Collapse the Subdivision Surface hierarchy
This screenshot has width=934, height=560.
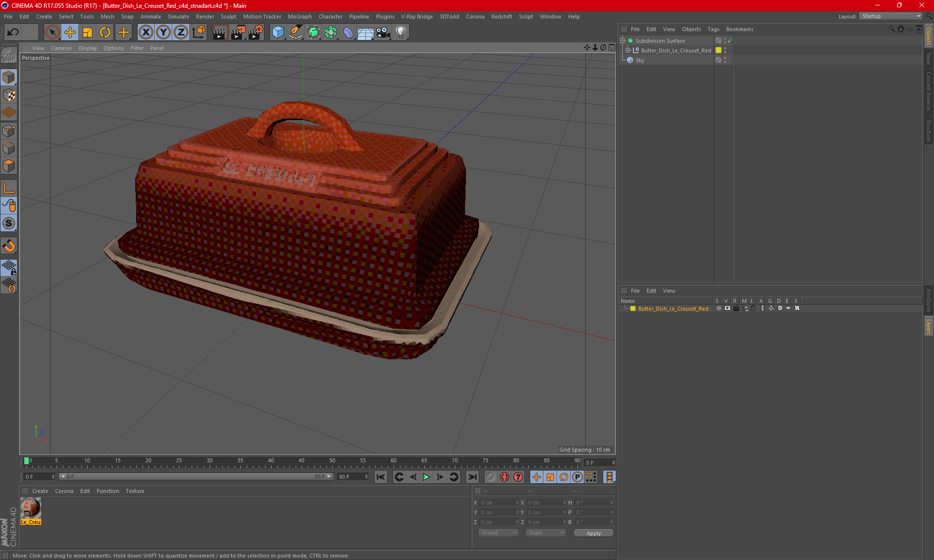(x=622, y=41)
